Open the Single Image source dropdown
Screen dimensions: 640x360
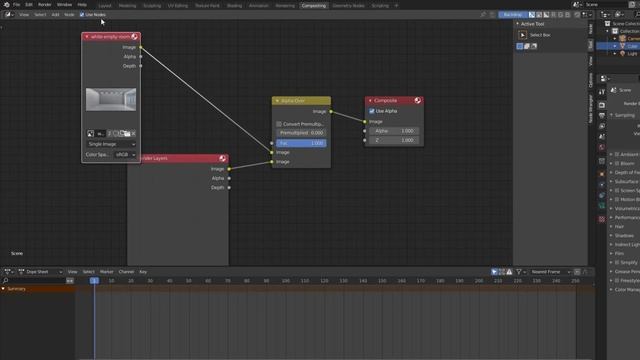111,144
